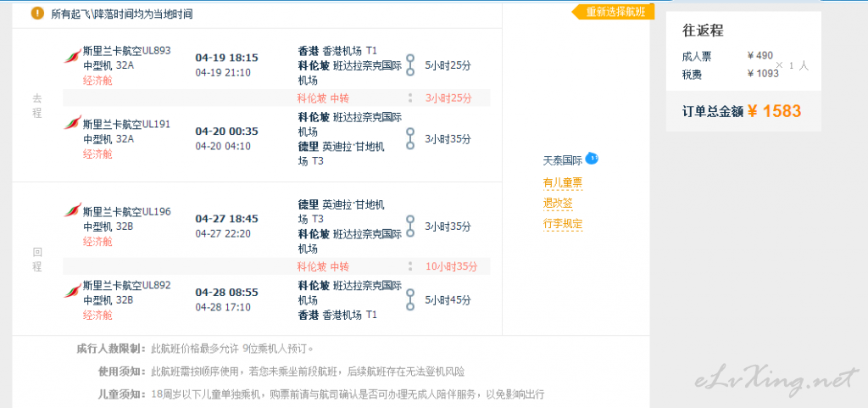The width and height of the screenshot is (868, 408).
Task: Click the 往返程 heading in price panel
Action: pyautogui.click(x=703, y=31)
